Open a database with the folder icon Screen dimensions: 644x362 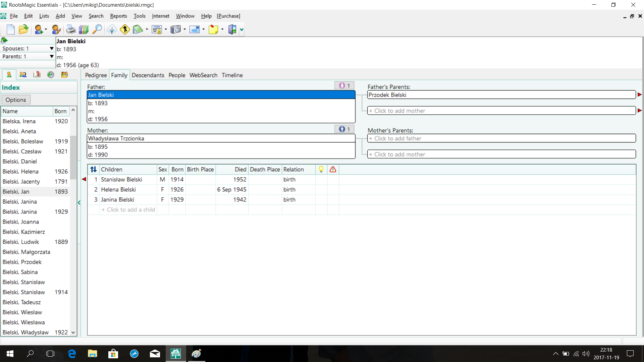(x=23, y=29)
